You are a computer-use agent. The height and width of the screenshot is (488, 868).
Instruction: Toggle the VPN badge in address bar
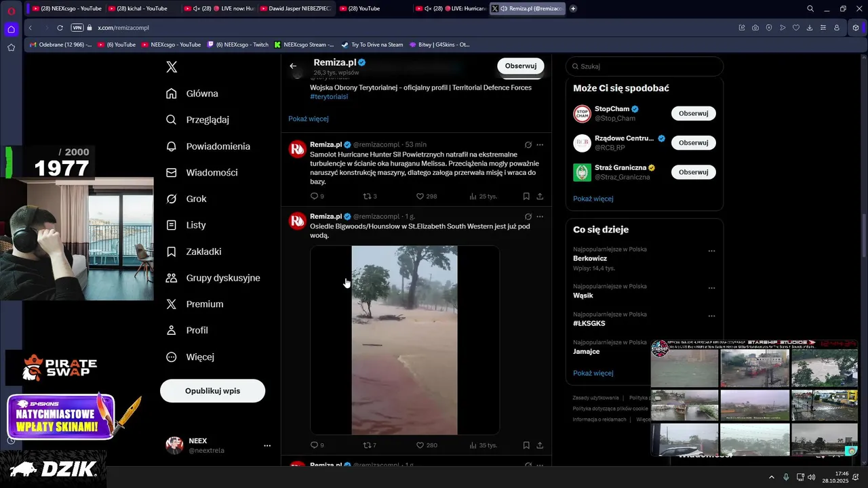pyautogui.click(x=77, y=28)
